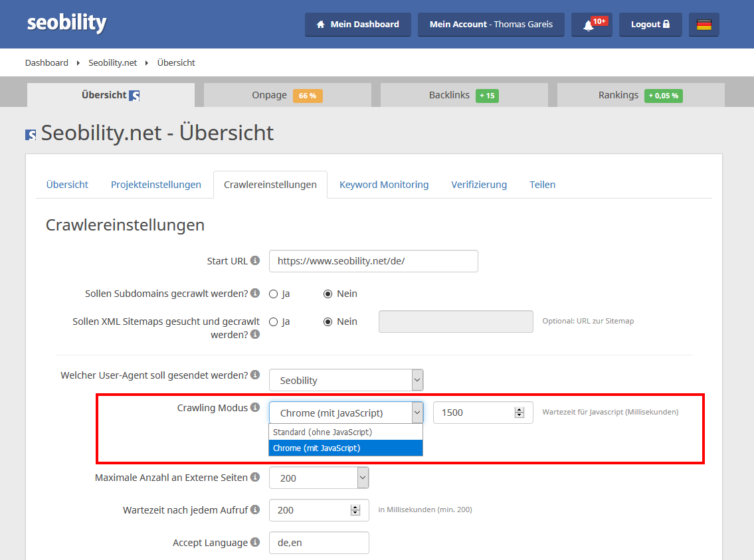Switch to the Übersicht main tab

111,95
